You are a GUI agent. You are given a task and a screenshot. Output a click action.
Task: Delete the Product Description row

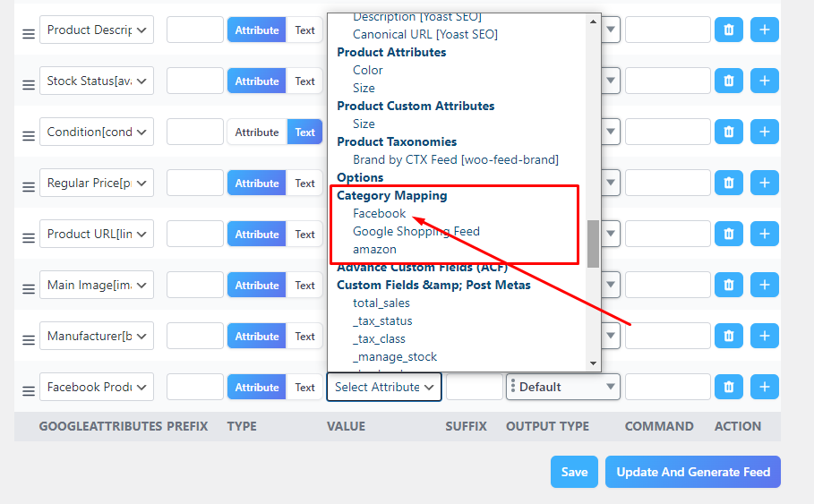coord(728,30)
